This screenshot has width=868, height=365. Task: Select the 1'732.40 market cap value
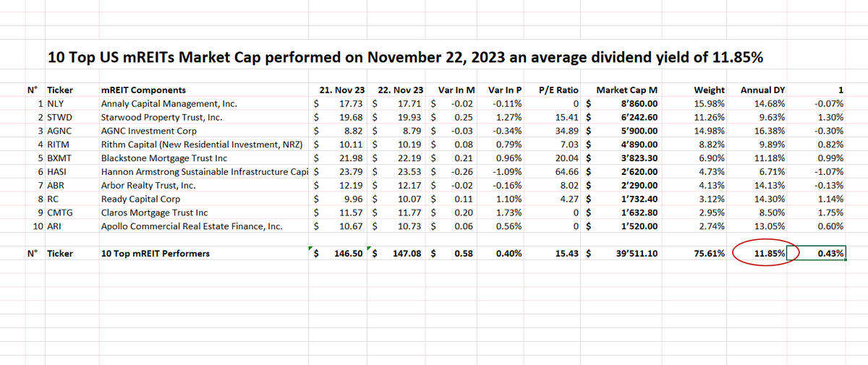639,199
